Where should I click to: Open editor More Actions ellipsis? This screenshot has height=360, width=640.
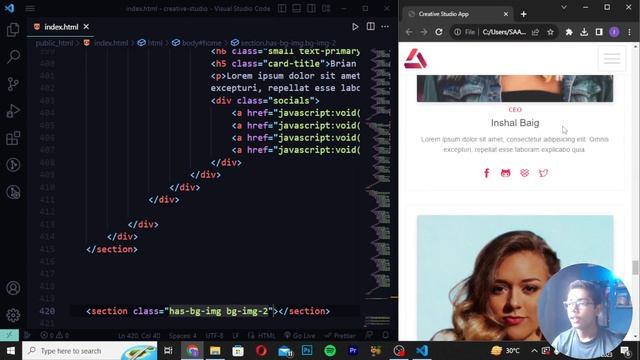(385, 27)
